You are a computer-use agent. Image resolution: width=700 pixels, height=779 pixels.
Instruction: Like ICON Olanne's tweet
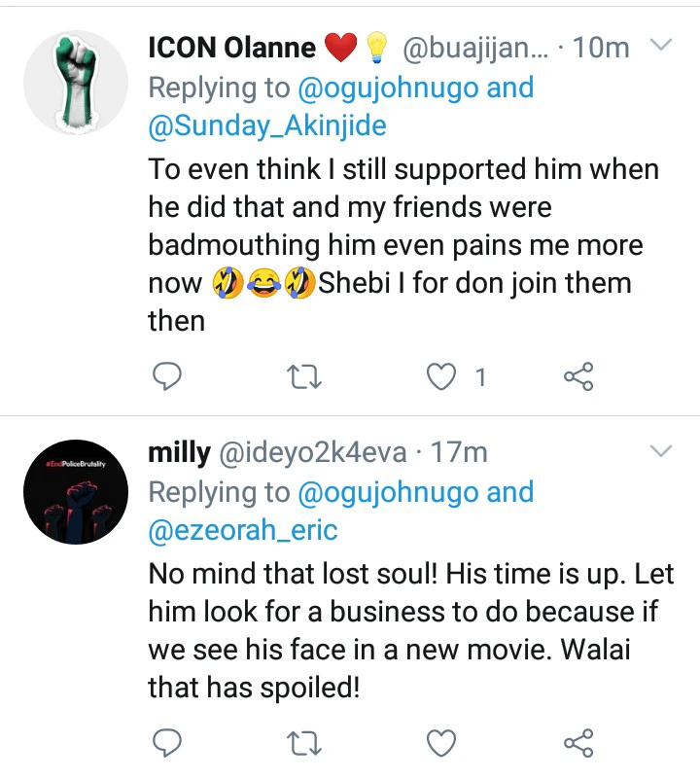click(x=443, y=376)
